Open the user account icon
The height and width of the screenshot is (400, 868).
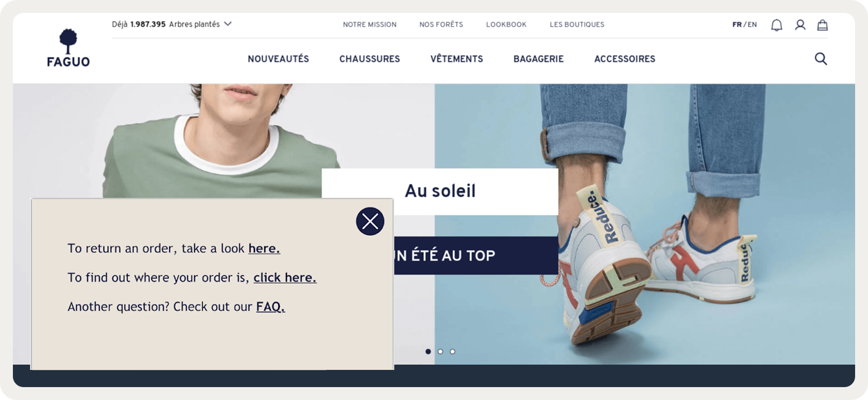800,25
